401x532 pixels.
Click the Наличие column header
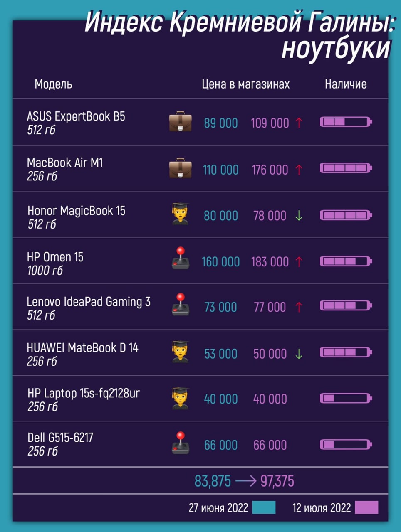(346, 84)
